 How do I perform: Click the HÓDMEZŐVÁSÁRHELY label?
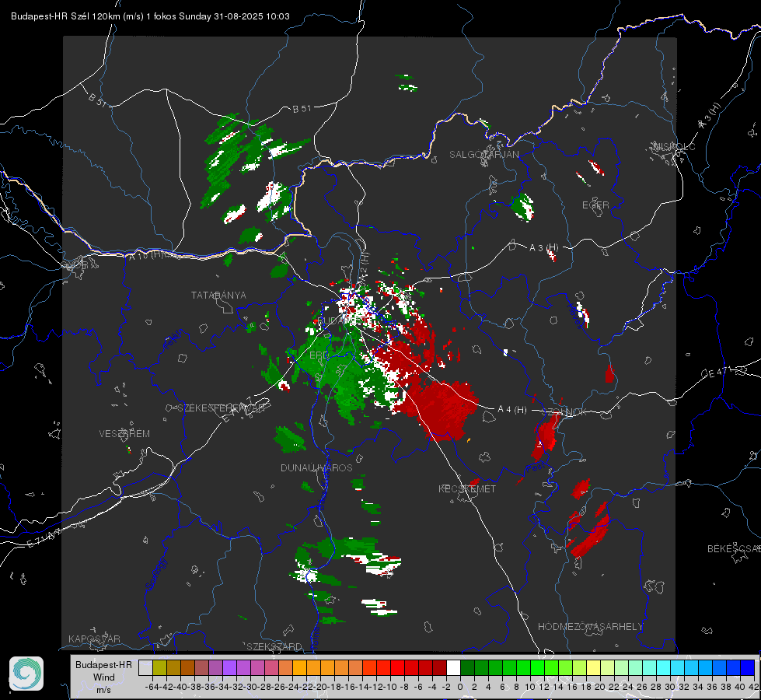(x=590, y=627)
